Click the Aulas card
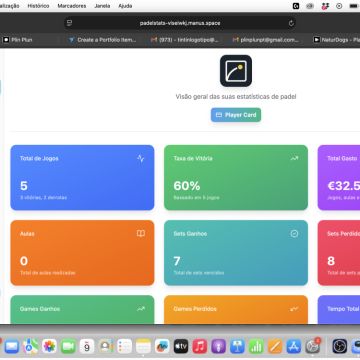 pyautogui.click(x=82, y=253)
